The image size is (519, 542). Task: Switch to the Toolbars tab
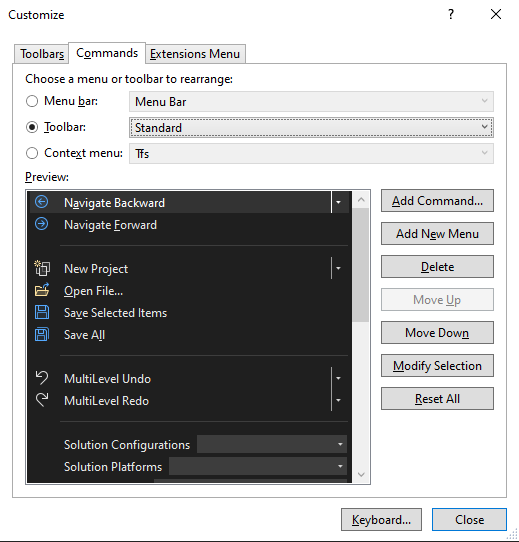pyautogui.click(x=42, y=54)
